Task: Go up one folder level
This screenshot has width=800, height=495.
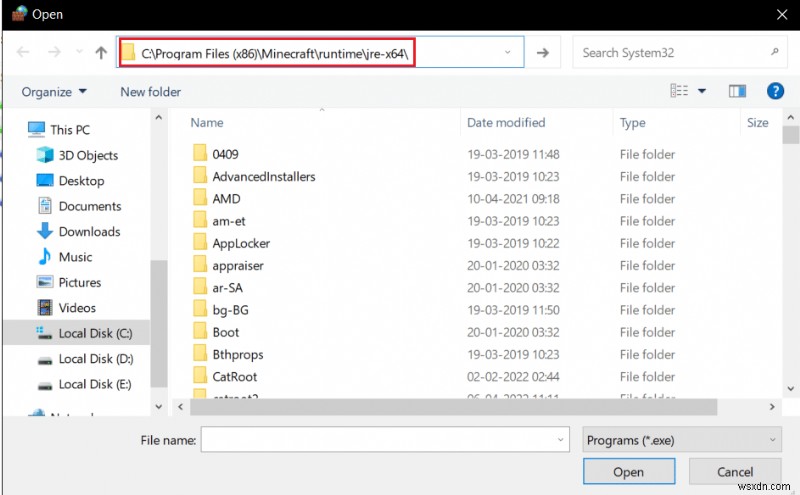Action: tap(101, 52)
